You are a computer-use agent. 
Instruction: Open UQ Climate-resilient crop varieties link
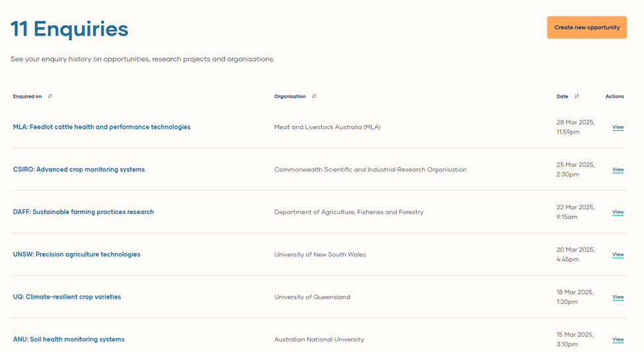pyautogui.click(x=67, y=297)
